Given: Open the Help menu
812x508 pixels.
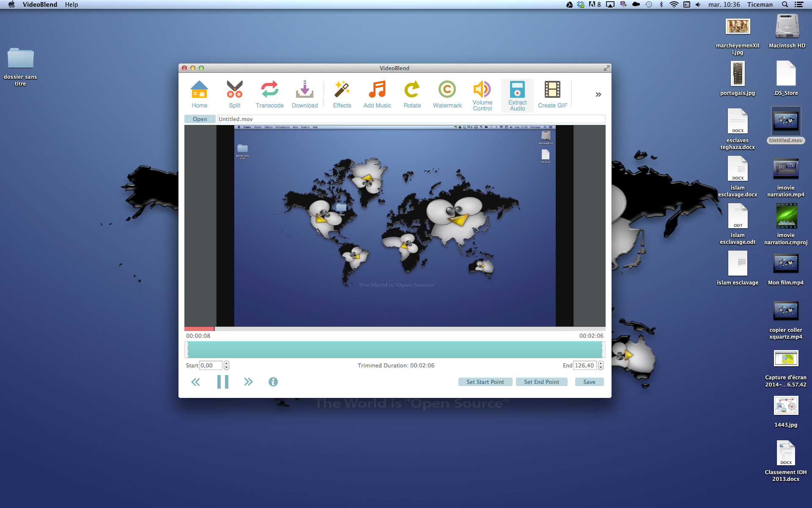Looking at the screenshot, I should tap(71, 5).
